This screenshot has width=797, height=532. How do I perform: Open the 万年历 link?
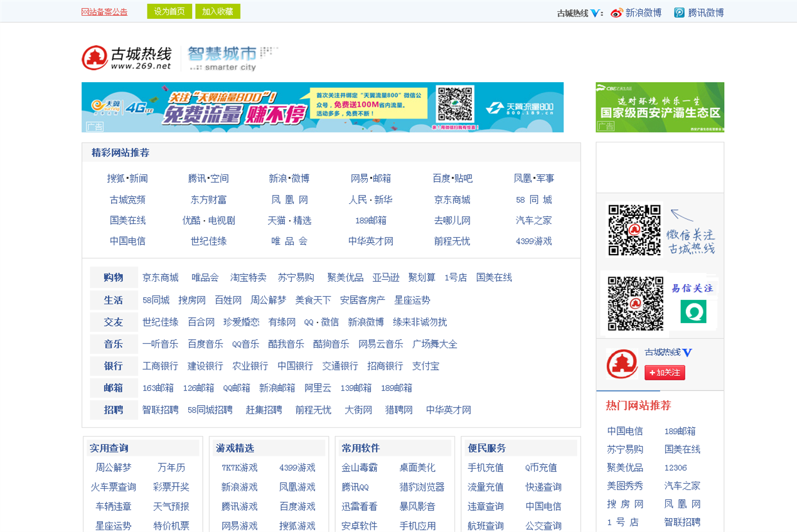click(171, 468)
